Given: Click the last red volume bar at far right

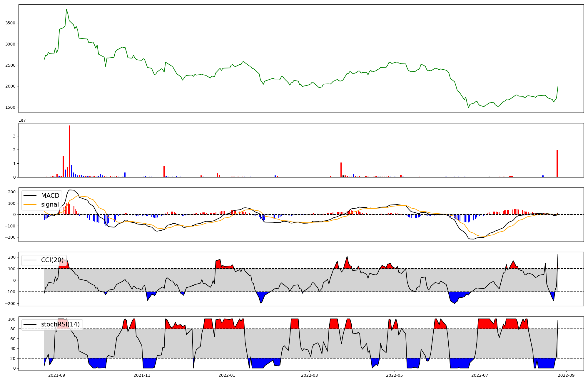Looking at the screenshot, I should [x=557, y=163].
